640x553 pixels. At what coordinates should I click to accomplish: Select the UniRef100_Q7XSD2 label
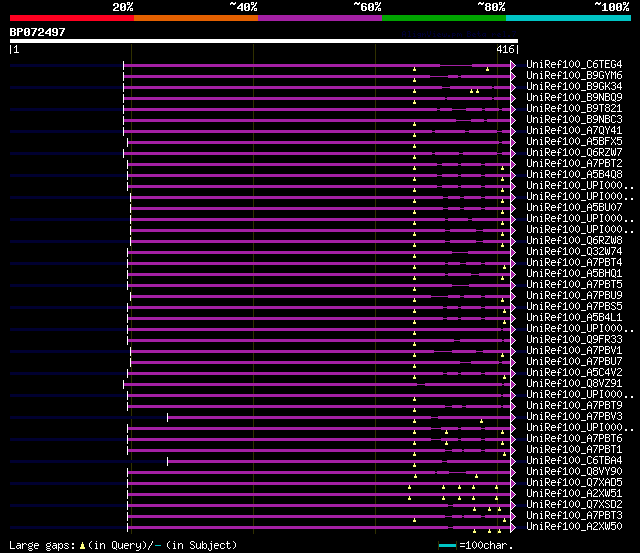(574, 505)
